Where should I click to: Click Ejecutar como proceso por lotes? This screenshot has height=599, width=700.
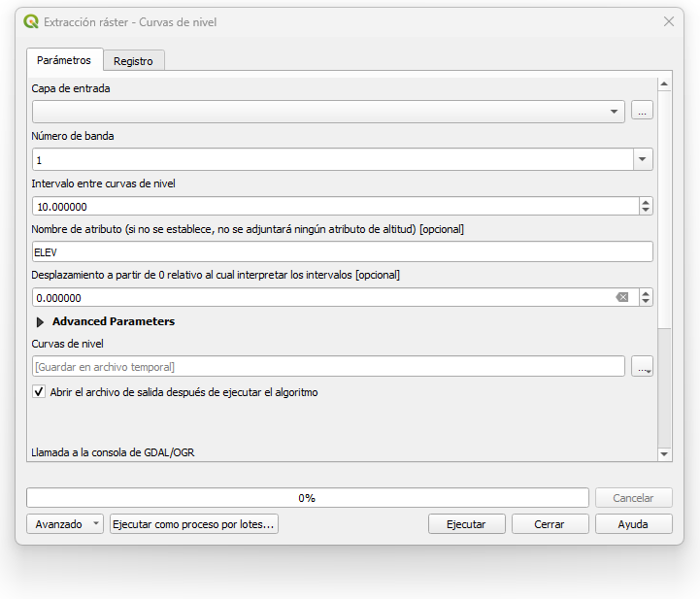(194, 524)
